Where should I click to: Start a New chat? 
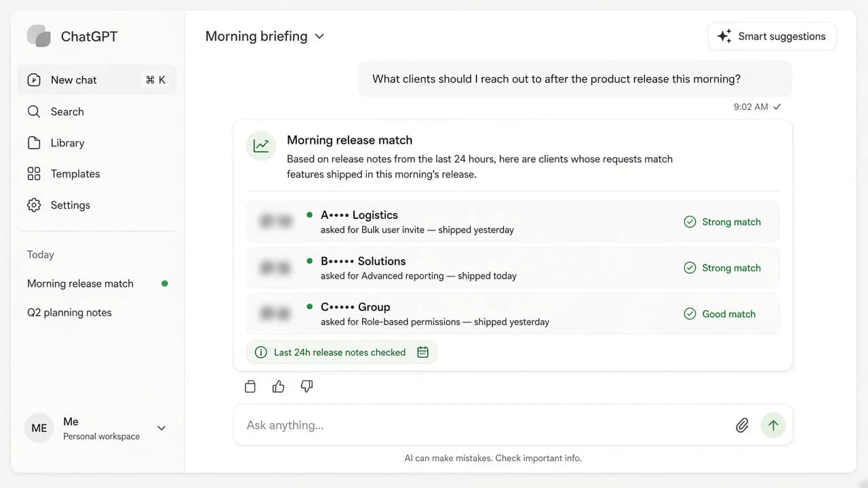pos(97,80)
